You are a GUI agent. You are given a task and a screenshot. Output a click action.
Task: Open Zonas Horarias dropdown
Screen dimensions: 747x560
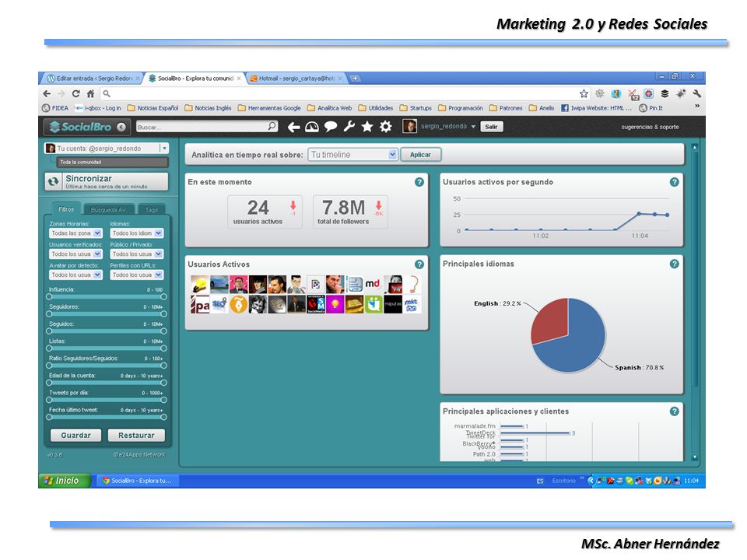pos(75,233)
